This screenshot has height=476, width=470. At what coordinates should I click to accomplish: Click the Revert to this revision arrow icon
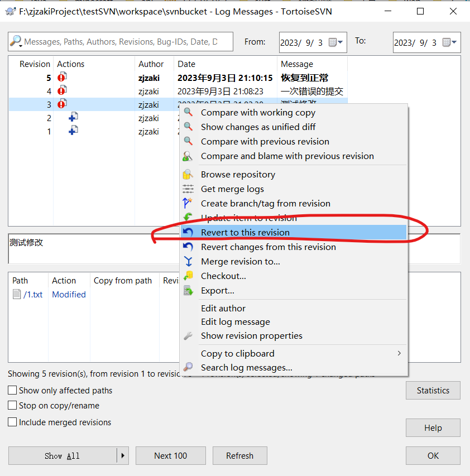[x=188, y=232]
